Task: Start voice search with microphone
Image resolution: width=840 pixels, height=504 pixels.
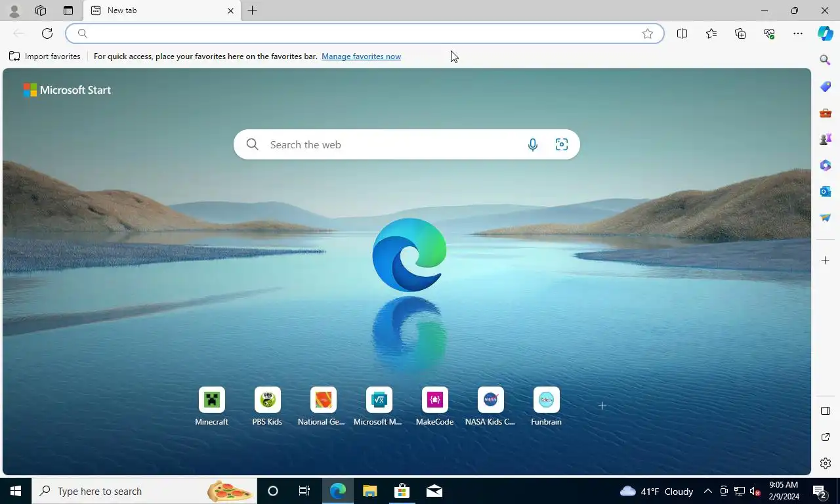Action: (533, 144)
